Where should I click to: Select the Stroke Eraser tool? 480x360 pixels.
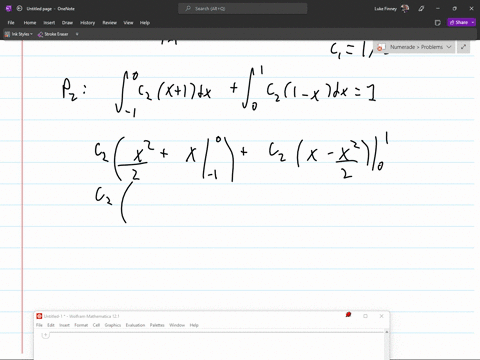coord(53,34)
